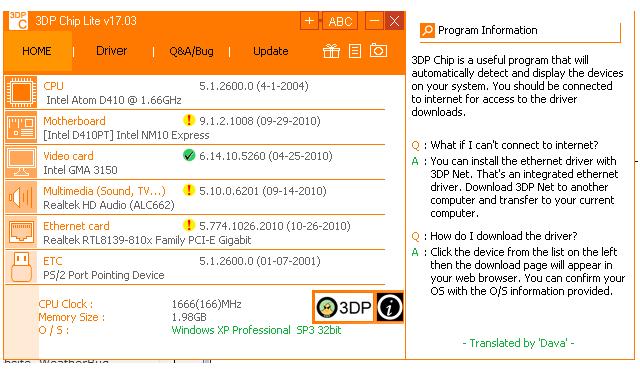Close the 3DP Chip Lite window
This screenshot has width=640, height=384.
tap(394, 21)
